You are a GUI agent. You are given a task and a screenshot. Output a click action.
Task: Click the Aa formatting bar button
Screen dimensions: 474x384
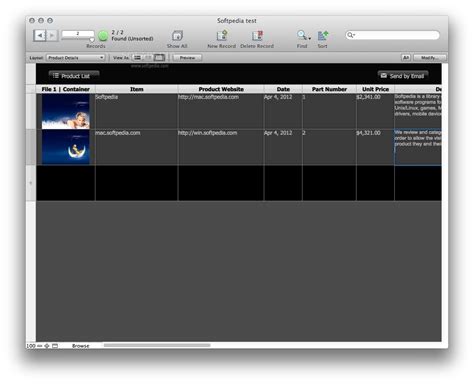(406, 58)
